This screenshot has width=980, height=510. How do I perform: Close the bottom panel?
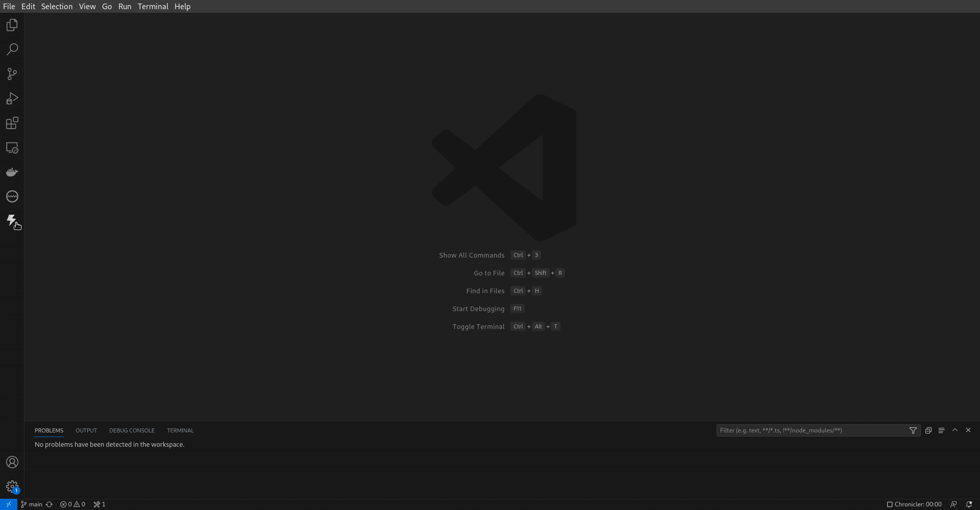point(968,430)
